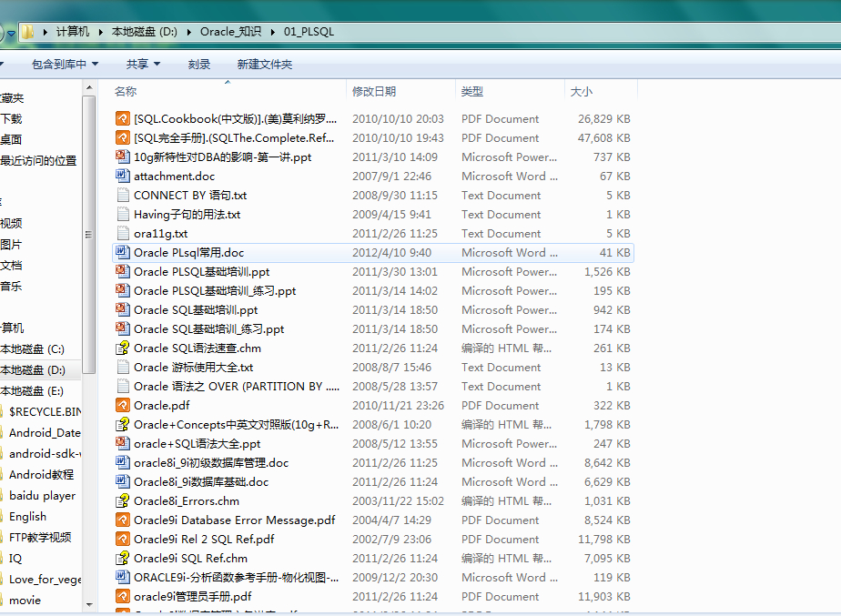Select the FTP教学视频 folder in navigation pane
Screen dimensions: 841x616
coord(40,537)
